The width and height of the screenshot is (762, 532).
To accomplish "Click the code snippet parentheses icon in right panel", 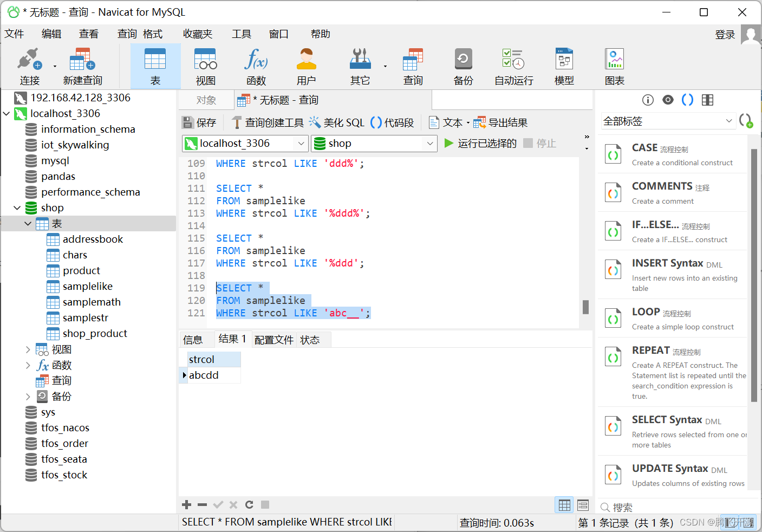I will [x=687, y=100].
